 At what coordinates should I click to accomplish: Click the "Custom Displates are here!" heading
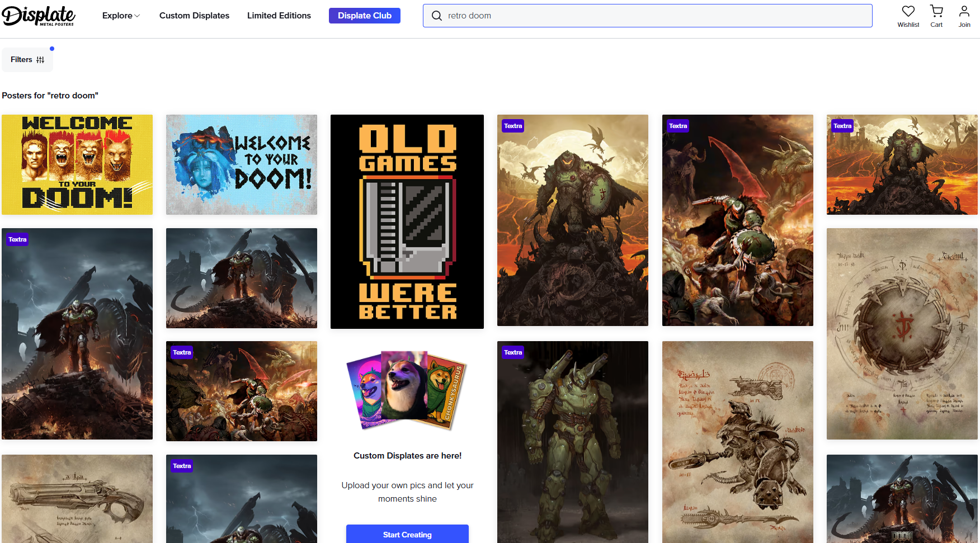click(x=407, y=456)
